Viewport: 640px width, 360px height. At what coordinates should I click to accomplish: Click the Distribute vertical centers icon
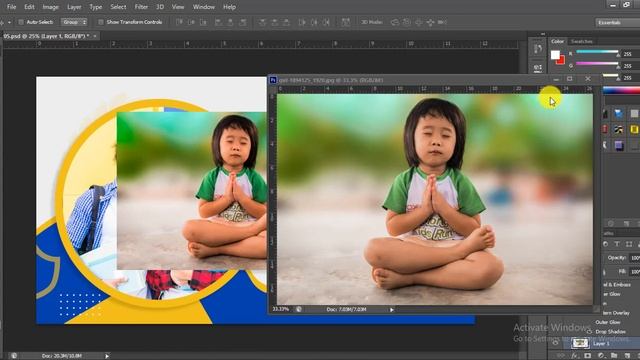pyautogui.click(x=275, y=22)
